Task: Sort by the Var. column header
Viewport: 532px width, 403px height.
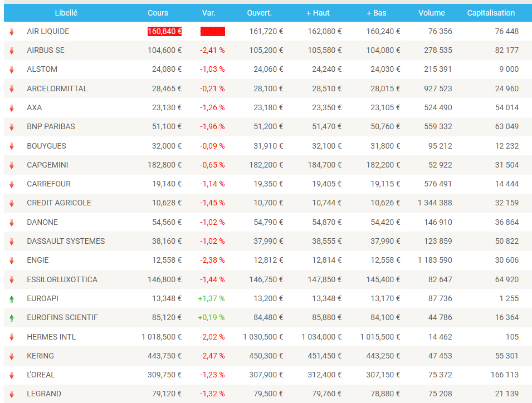Action: point(209,13)
